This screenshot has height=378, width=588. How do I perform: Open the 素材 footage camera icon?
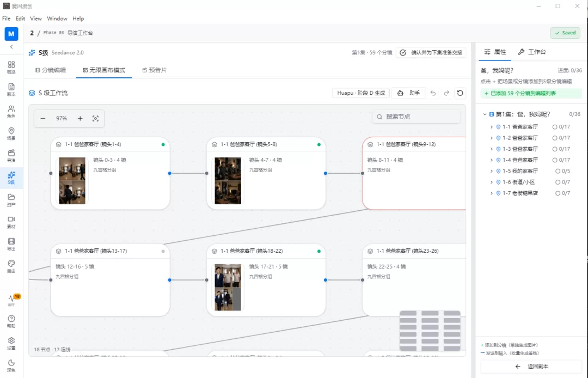click(11, 222)
